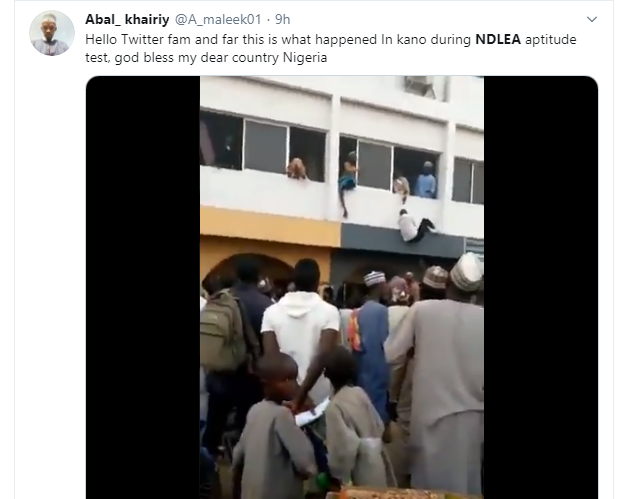
Task: Click the tweet text mentioning Nigeria
Action: coord(331,48)
